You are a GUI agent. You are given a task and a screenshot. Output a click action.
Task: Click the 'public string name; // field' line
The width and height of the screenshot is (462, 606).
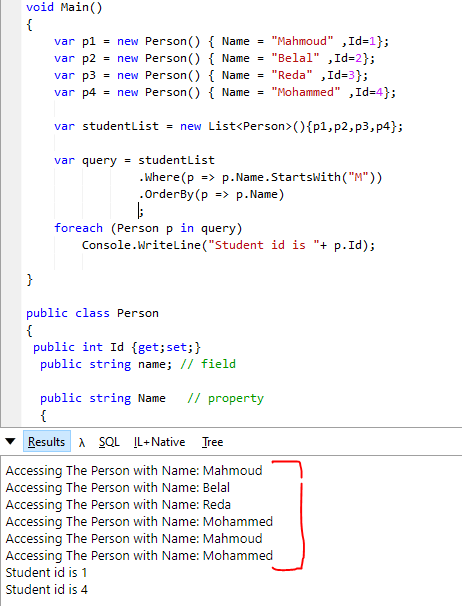point(138,364)
